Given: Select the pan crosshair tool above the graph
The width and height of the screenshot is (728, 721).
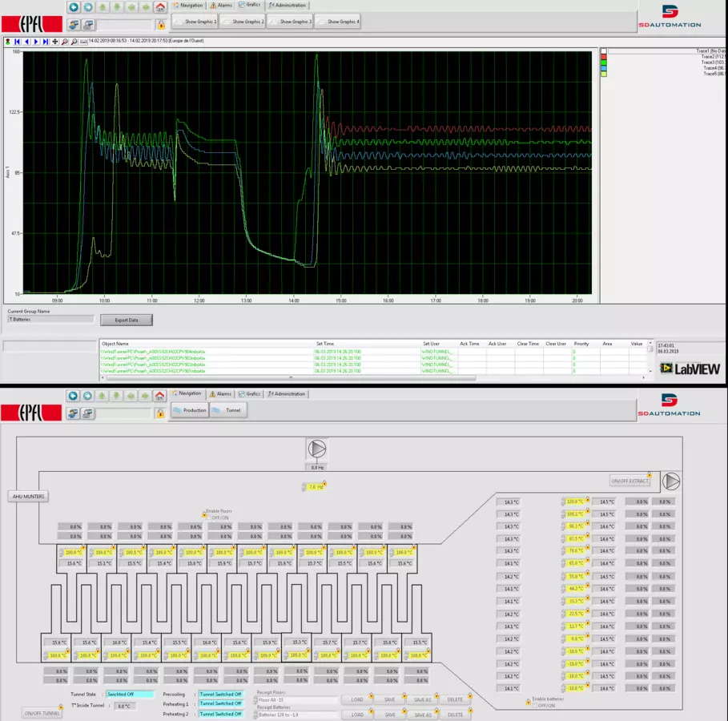Looking at the screenshot, I should 55,41.
